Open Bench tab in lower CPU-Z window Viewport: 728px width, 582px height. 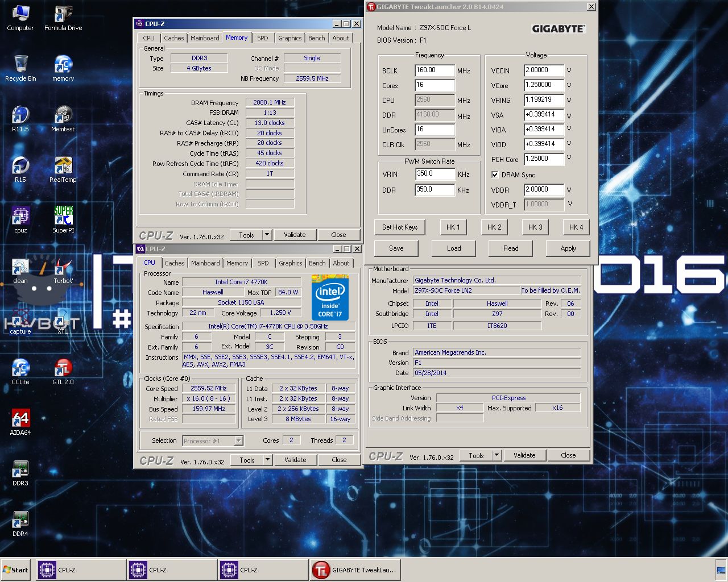point(317,263)
